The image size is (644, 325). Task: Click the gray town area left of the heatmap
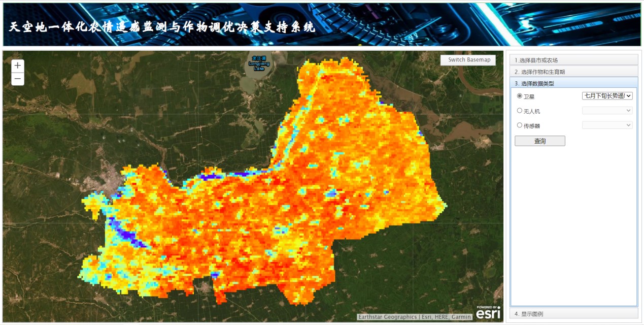tap(108, 181)
